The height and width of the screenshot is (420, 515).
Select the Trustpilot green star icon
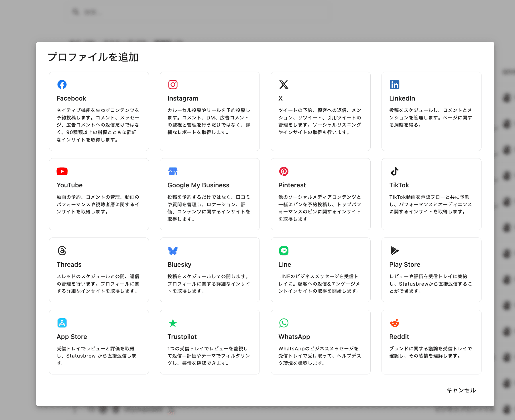(173, 323)
